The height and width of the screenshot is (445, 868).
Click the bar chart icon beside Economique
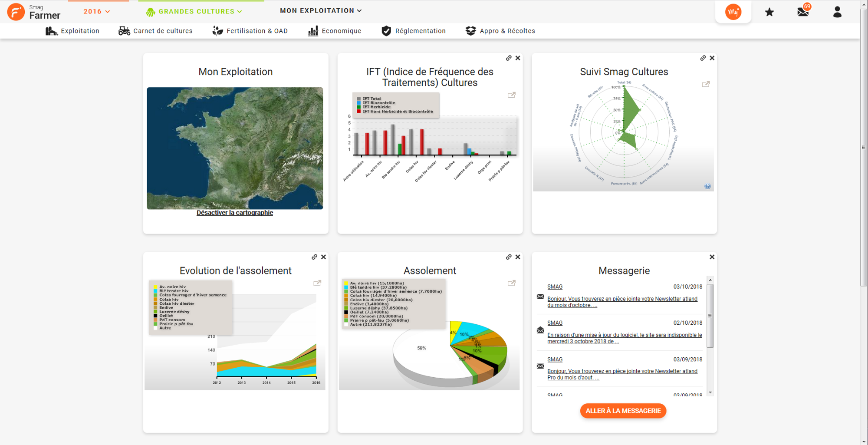tap(313, 31)
